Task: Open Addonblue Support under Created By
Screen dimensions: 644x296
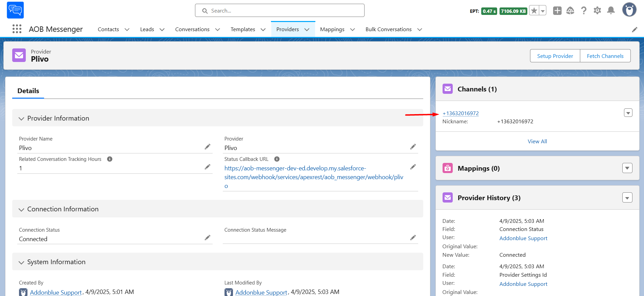Action: click(x=56, y=292)
